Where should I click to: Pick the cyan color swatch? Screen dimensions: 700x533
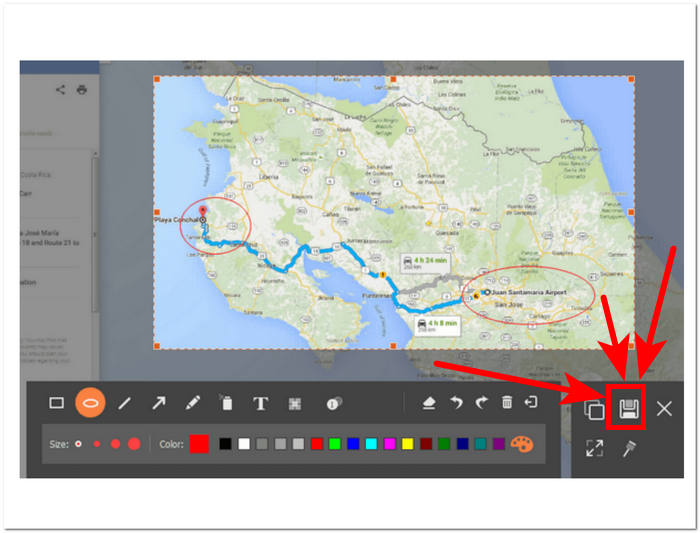point(371,444)
